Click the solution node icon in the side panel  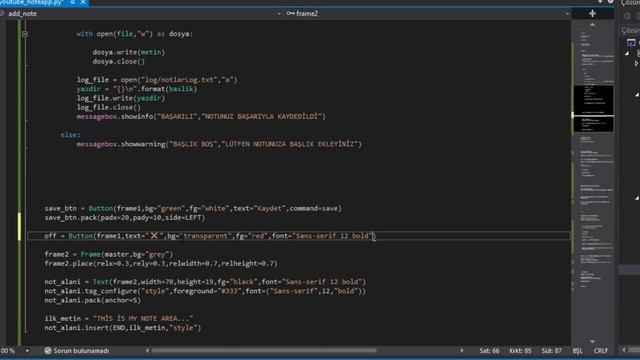click(x=631, y=42)
